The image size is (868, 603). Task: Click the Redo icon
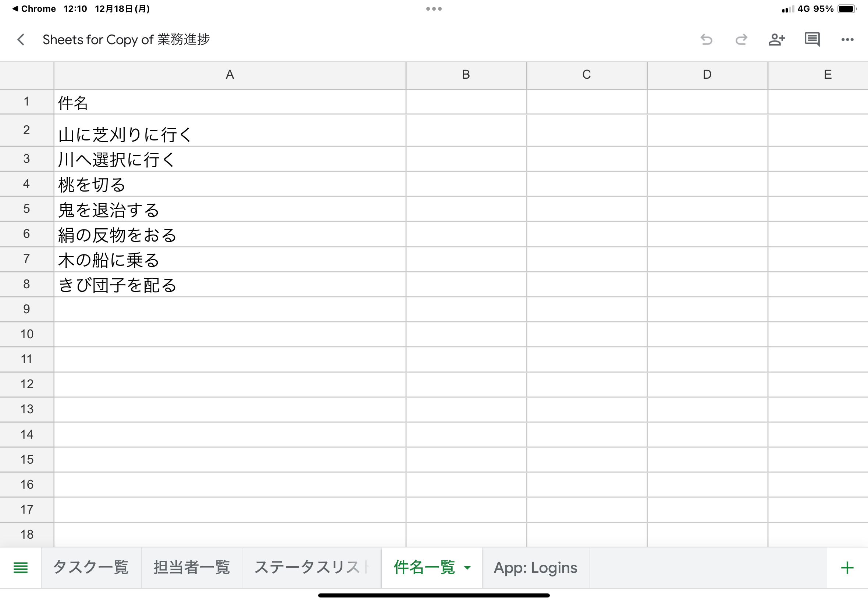741,39
